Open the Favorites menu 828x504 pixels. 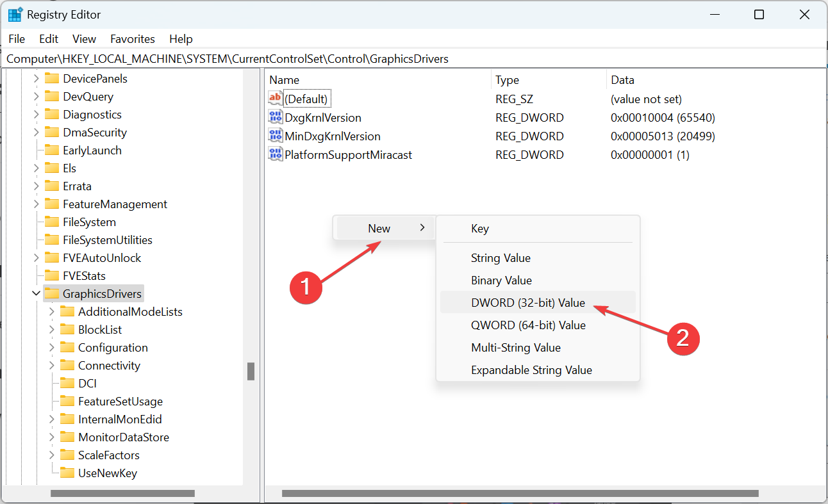tap(133, 39)
